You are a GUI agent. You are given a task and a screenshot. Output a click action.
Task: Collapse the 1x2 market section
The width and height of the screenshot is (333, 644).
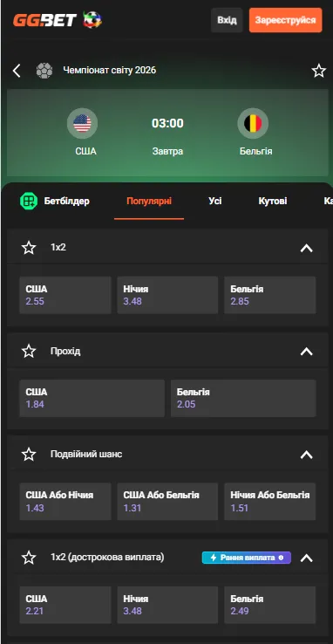point(306,248)
